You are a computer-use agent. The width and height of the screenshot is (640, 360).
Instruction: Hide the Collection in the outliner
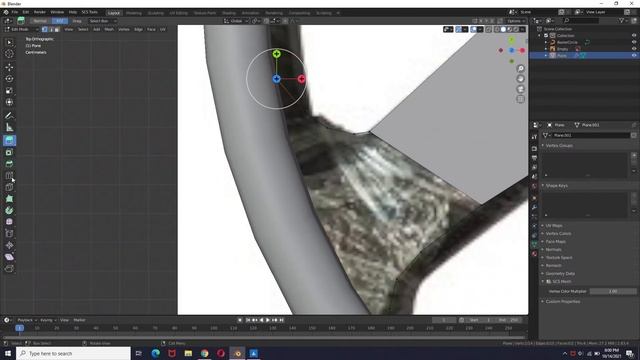(634, 36)
